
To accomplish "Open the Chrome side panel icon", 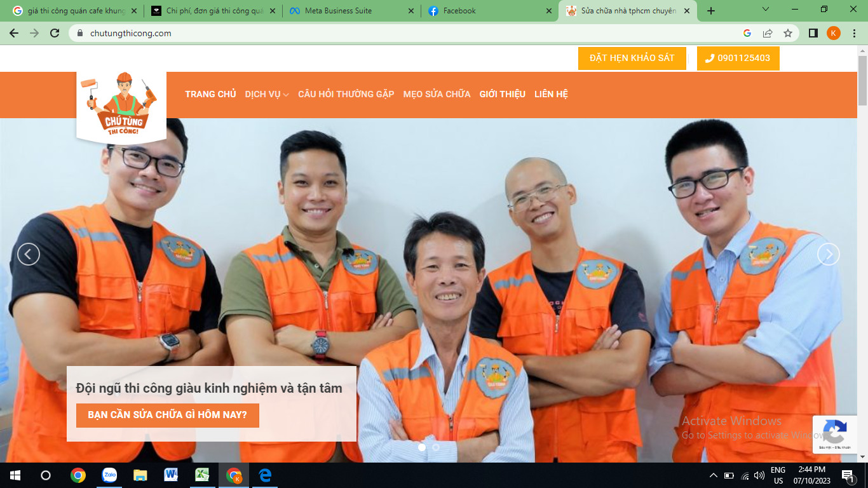I will pos(813,33).
